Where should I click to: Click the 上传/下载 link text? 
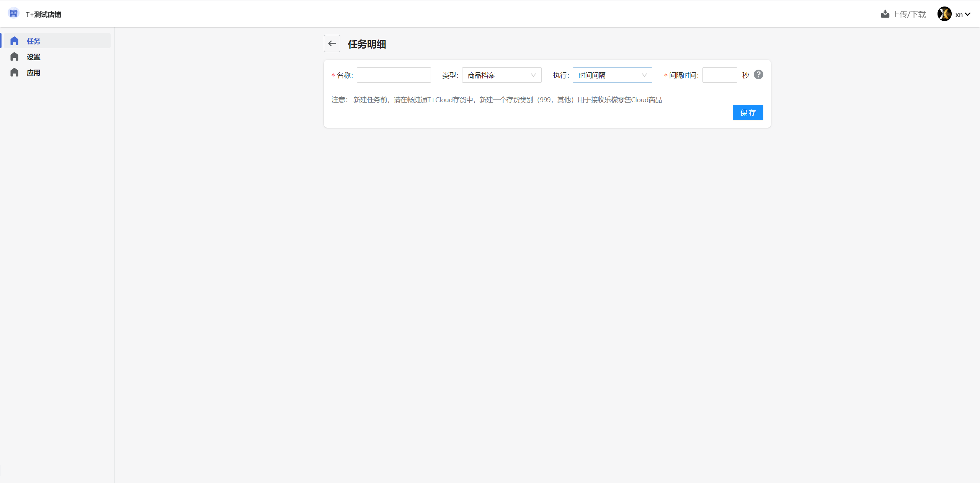(x=909, y=14)
